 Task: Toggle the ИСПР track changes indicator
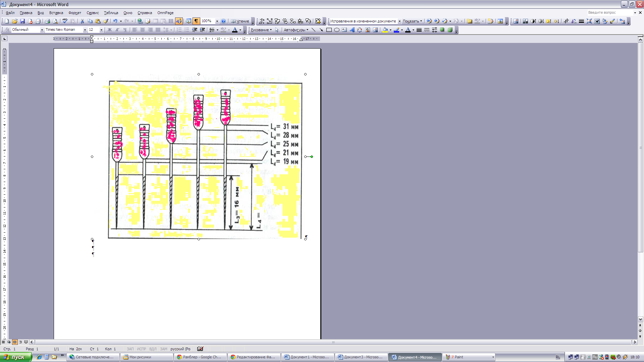[x=141, y=349]
